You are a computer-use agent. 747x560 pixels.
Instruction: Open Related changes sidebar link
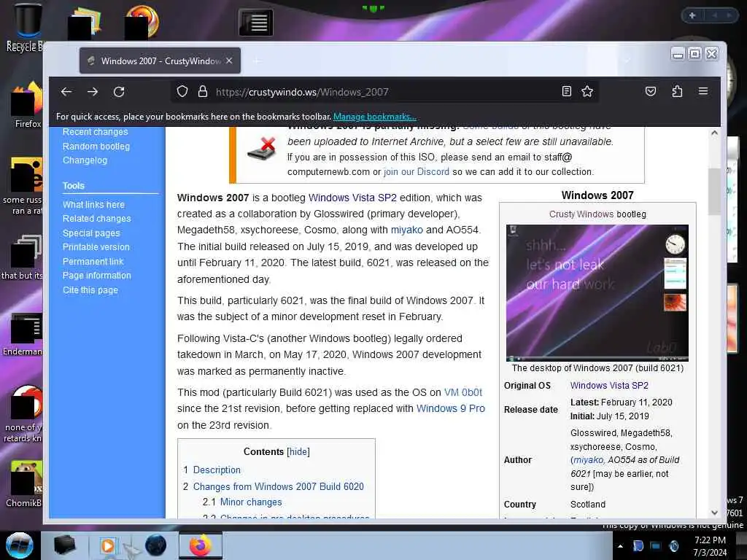coord(97,219)
